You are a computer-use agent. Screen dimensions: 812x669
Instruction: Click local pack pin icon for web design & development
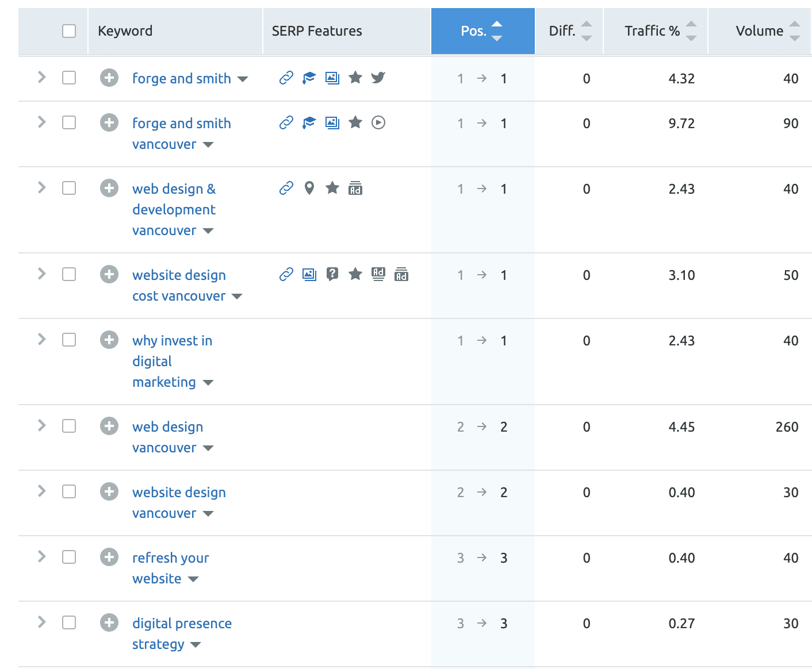coord(309,188)
